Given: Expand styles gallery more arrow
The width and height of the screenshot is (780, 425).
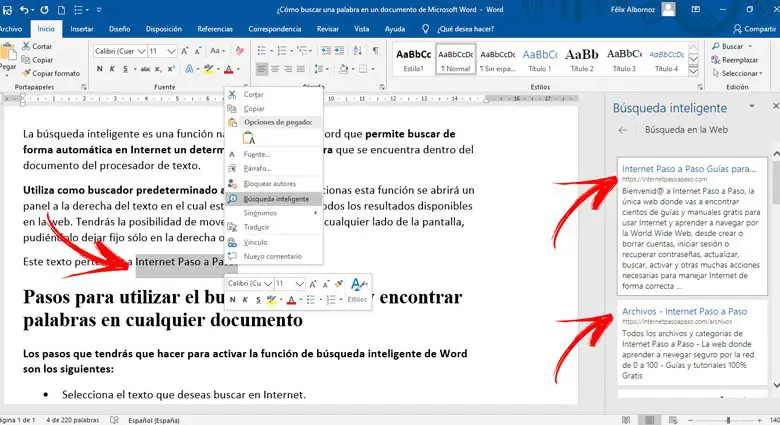Looking at the screenshot, I should pos(693,72).
